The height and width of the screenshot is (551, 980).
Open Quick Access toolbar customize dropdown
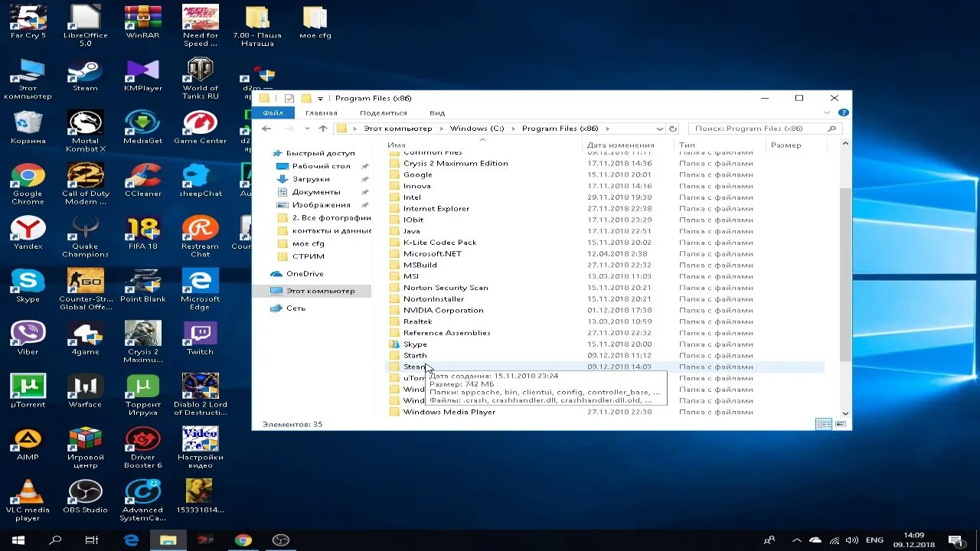tap(320, 99)
